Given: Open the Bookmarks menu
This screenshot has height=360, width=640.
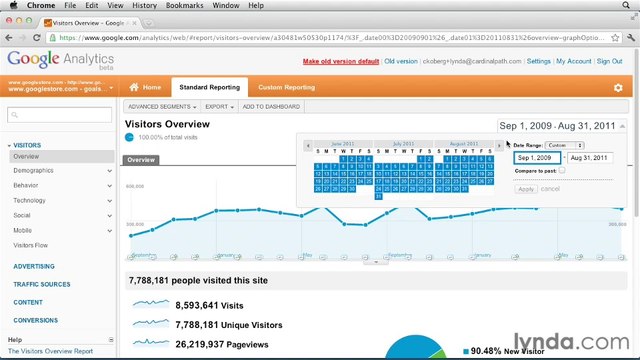Looking at the screenshot, I should [x=184, y=5].
